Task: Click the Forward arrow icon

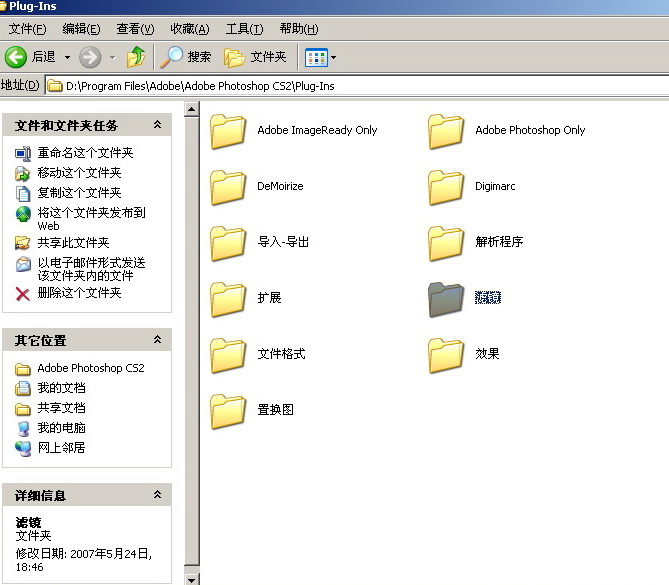Action: (90, 57)
